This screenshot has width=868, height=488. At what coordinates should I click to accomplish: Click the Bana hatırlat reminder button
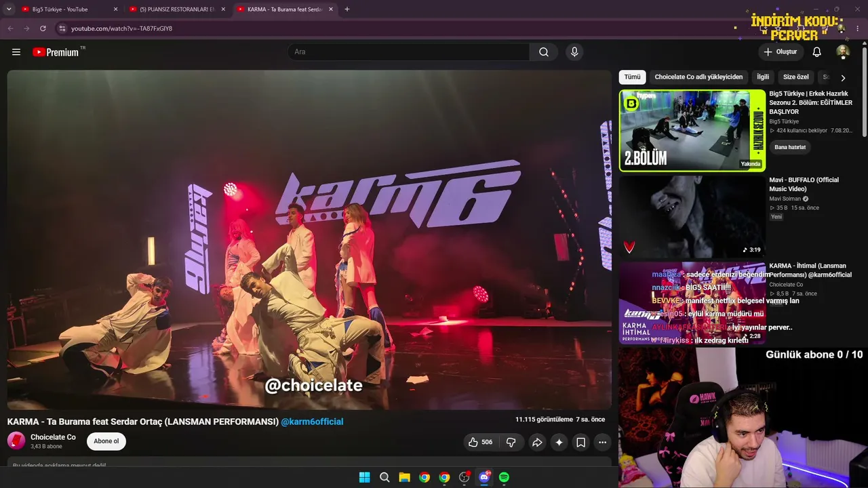[790, 147]
